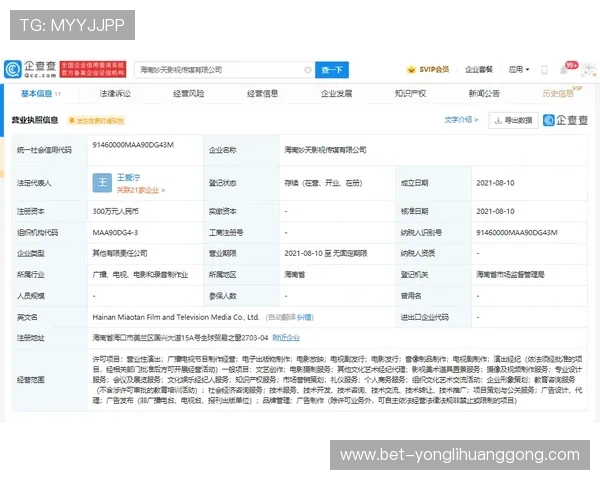Select registered capital 300万元人民币
This screenshot has height=480, width=600.
point(116,211)
